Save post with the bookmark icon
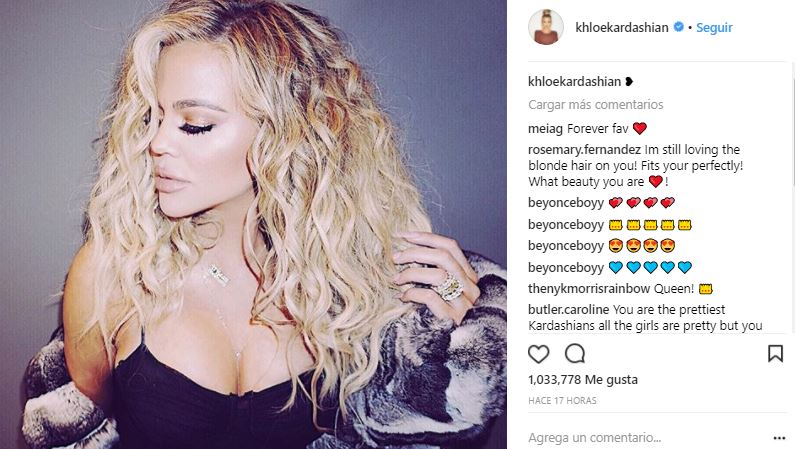This screenshot has height=449, width=795. [x=775, y=354]
